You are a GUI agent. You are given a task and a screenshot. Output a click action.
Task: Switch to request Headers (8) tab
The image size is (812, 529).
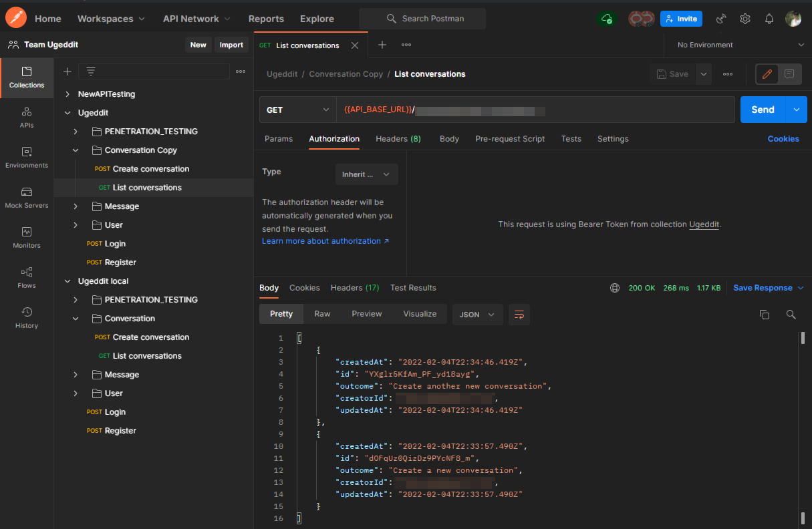pos(398,139)
